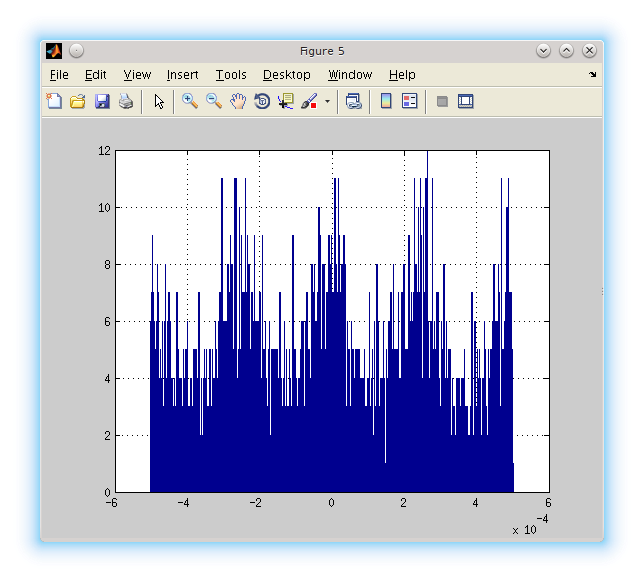Select the Zoom In magnifier tool

[190, 101]
